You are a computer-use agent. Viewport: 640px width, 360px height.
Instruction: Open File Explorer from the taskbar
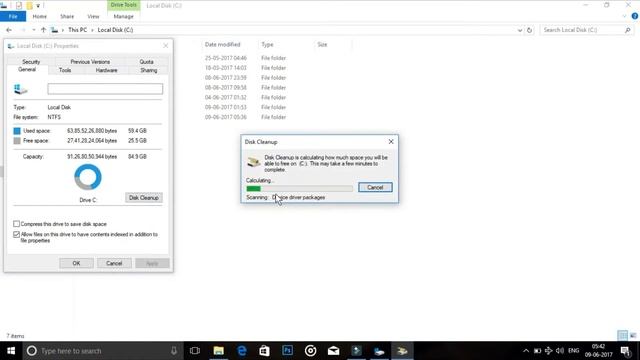pos(218,351)
